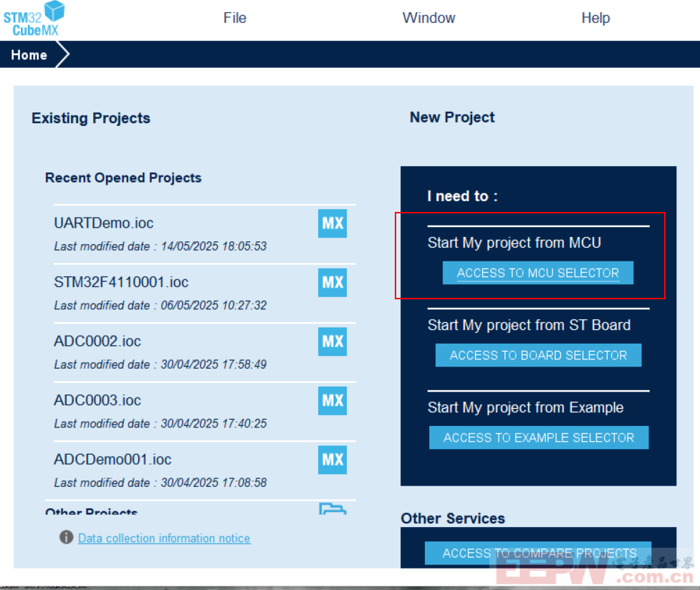Select UARTDemo.ioc project name

[x=104, y=223]
